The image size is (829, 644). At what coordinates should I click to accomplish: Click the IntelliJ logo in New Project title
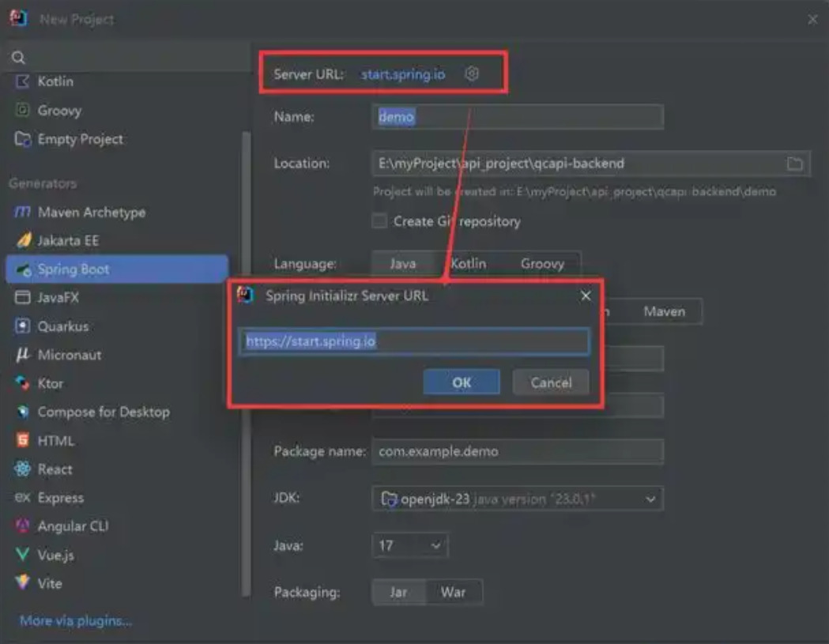18,18
